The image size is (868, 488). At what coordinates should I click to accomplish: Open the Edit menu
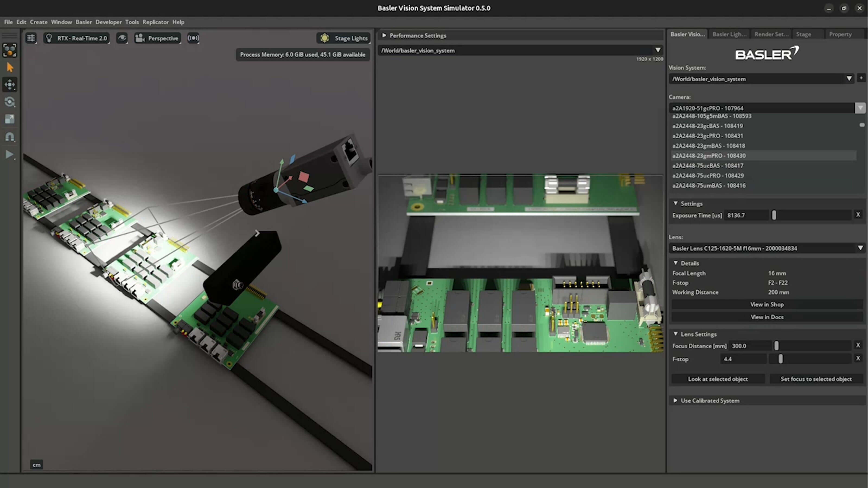21,22
